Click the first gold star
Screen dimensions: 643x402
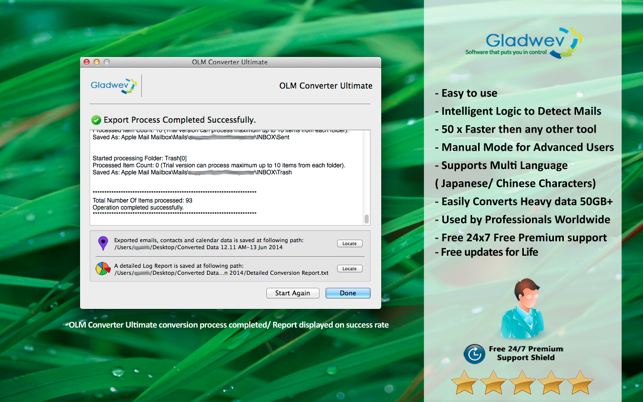coord(464,382)
